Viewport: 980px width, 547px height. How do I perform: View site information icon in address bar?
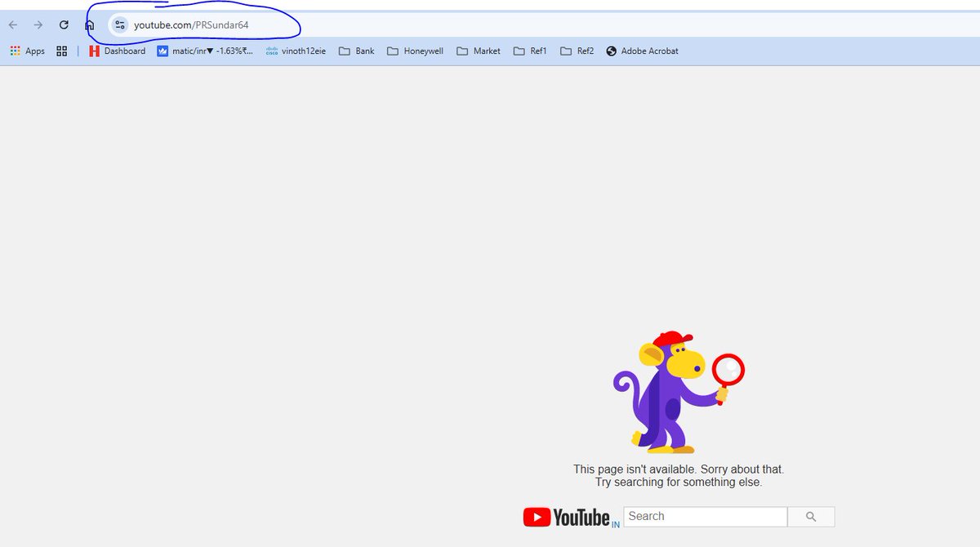(120, 25)
